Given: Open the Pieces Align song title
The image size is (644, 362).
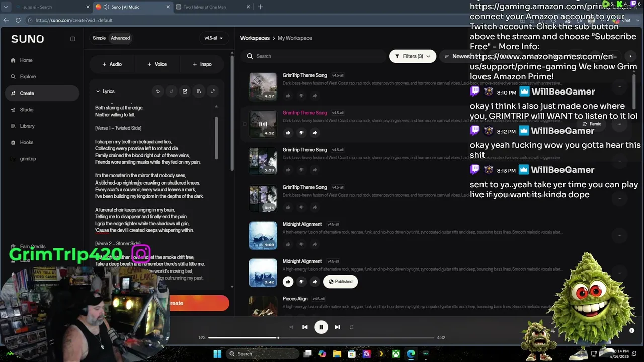Looking at the screenshot, I should click(295, 299).
